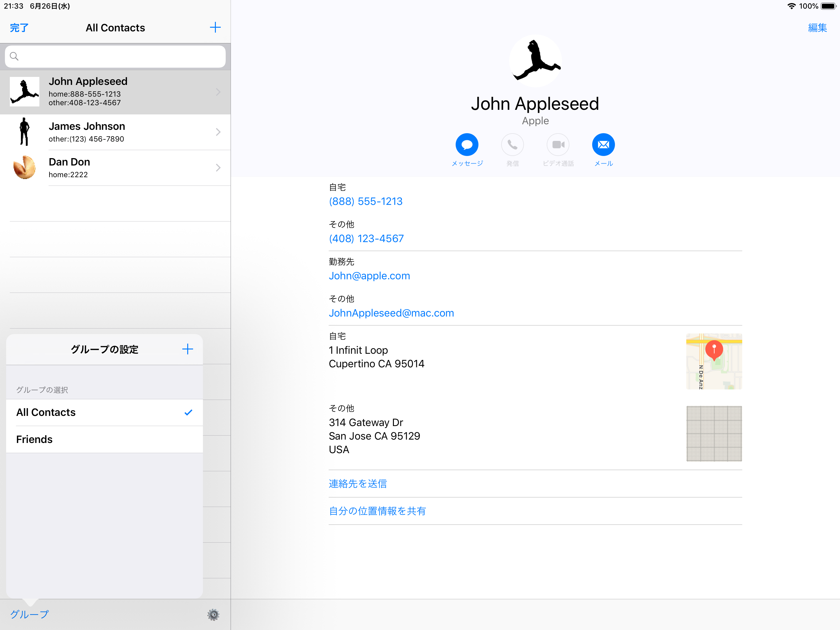Tap the add group plus icon
This screenshot has height=630, width=840.
(188, 349)
